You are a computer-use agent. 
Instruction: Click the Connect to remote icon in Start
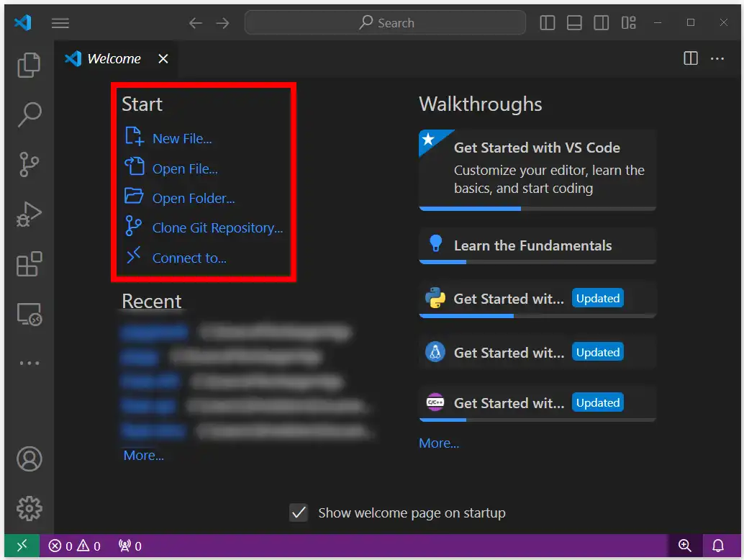pyautogui.click(x=134, y=255)
